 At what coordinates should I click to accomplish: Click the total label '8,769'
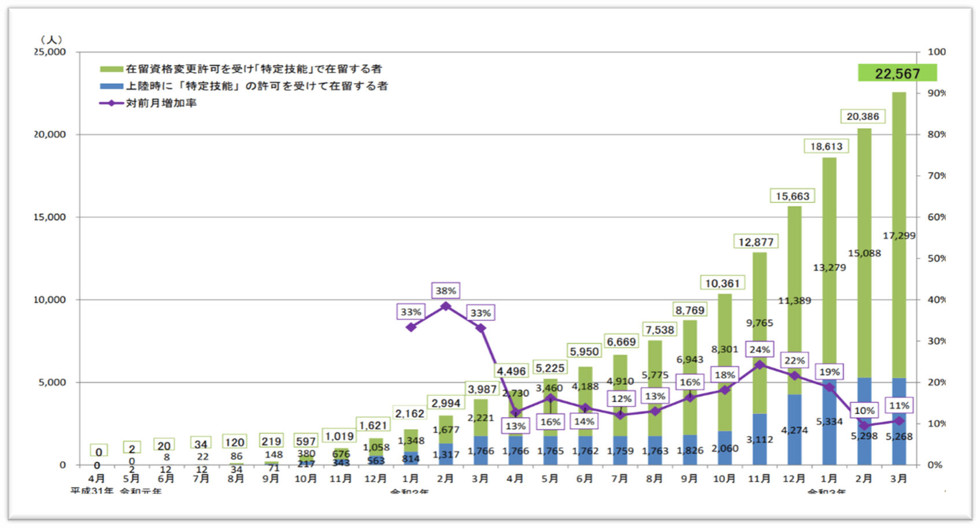(690, 311)
